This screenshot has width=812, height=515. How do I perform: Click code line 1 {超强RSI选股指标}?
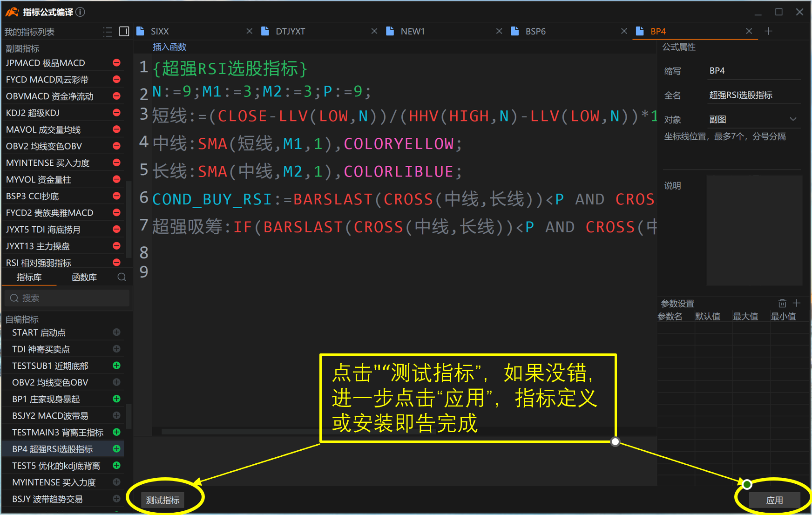[x=230, y=68]
